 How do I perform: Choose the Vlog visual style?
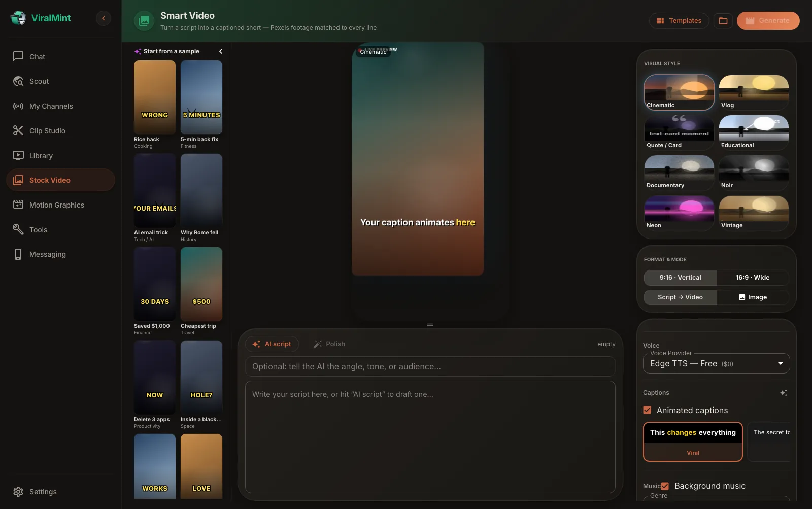tap(754, 92)
